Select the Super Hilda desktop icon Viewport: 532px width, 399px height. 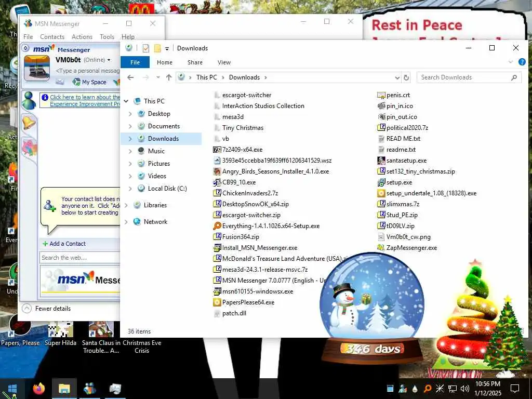60,333
